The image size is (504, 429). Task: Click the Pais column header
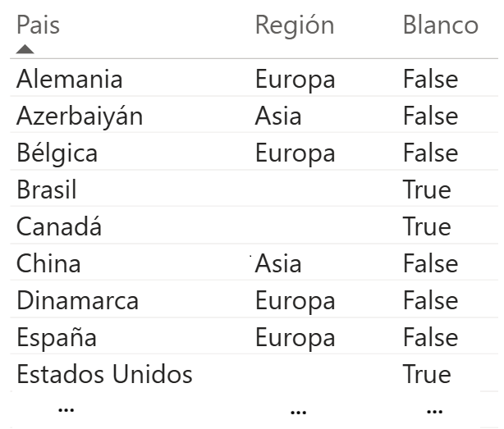point(38,25)
